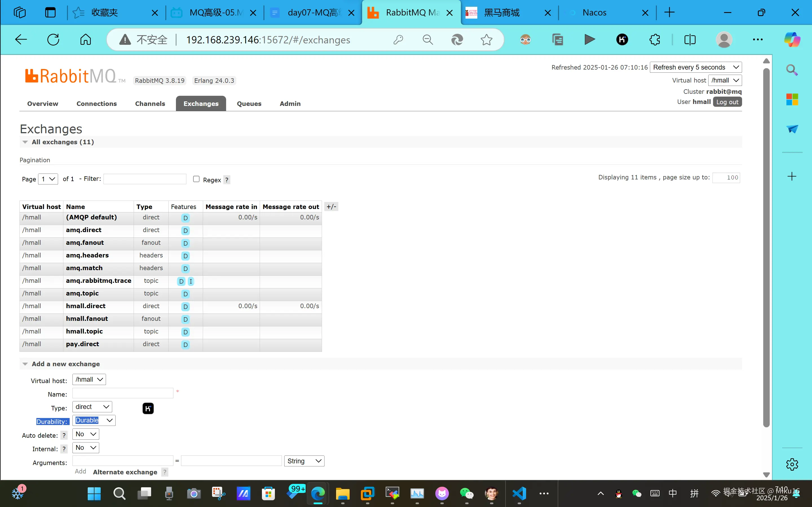Toggle table columns with +/- button

[x=331, y=206]
